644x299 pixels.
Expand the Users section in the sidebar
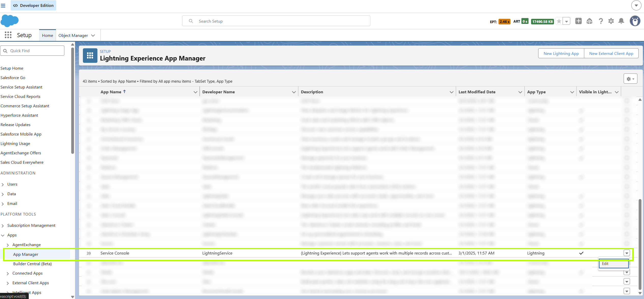click(x=3, y=184)
